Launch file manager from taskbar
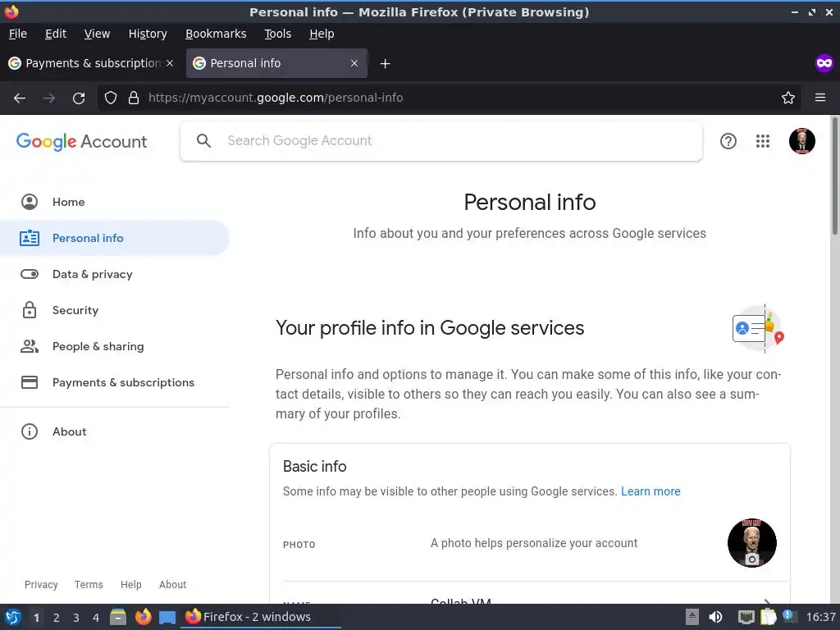The width and height of the screenshot is (840, 630). click(118, 617)
